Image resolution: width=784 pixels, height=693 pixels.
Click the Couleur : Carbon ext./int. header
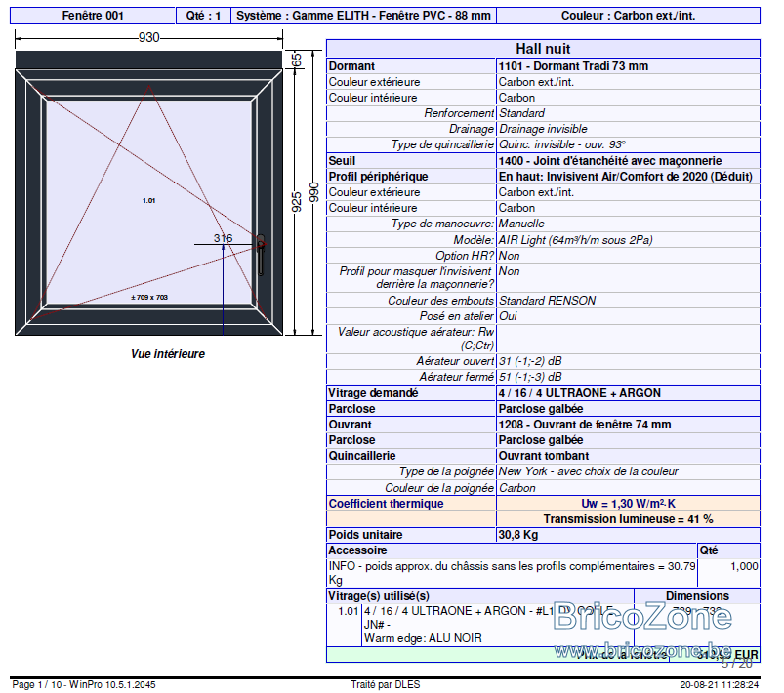point(628,16)
